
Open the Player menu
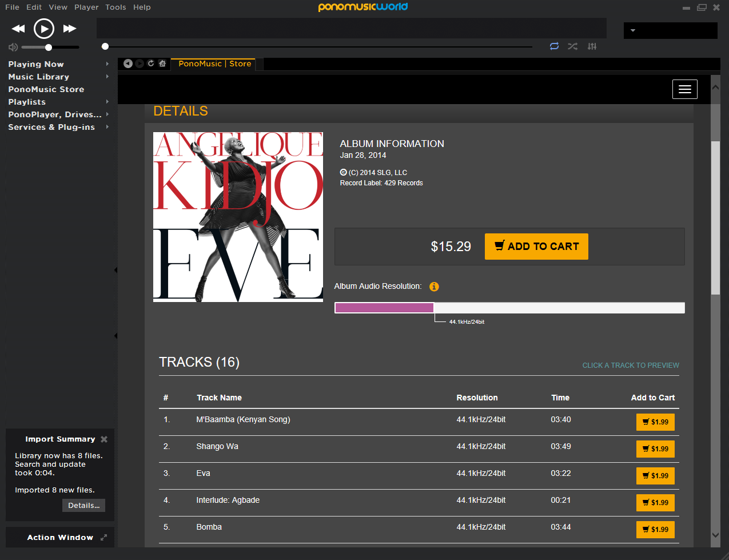coord(86,7)
